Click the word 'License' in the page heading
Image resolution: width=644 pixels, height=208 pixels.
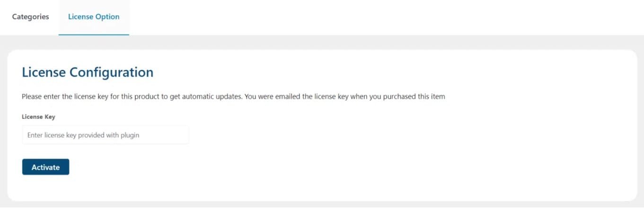point(44,72)
